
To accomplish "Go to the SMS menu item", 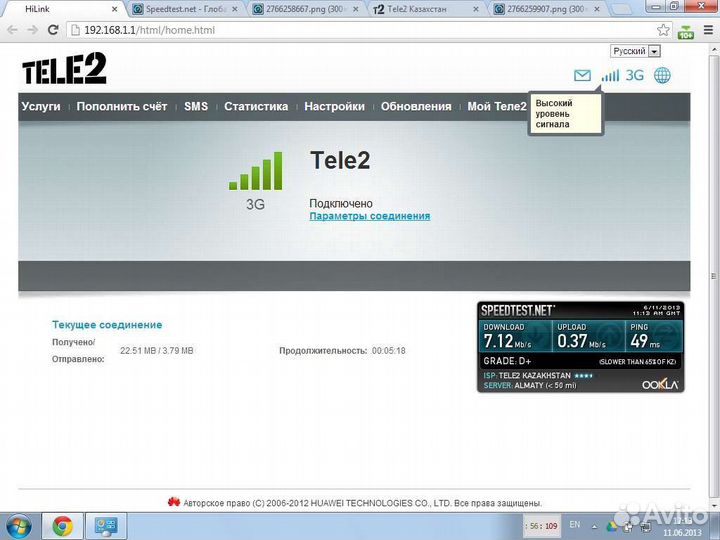I will pyautogui.click(x=196, y=107).
